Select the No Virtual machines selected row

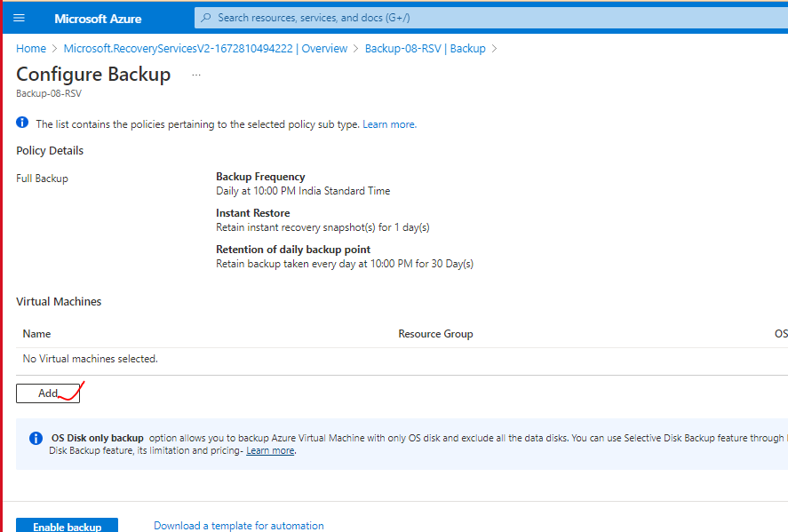[402, 359]
